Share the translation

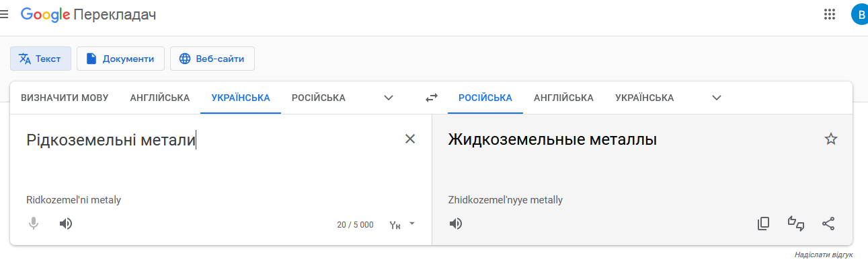(x=828, y=224)
